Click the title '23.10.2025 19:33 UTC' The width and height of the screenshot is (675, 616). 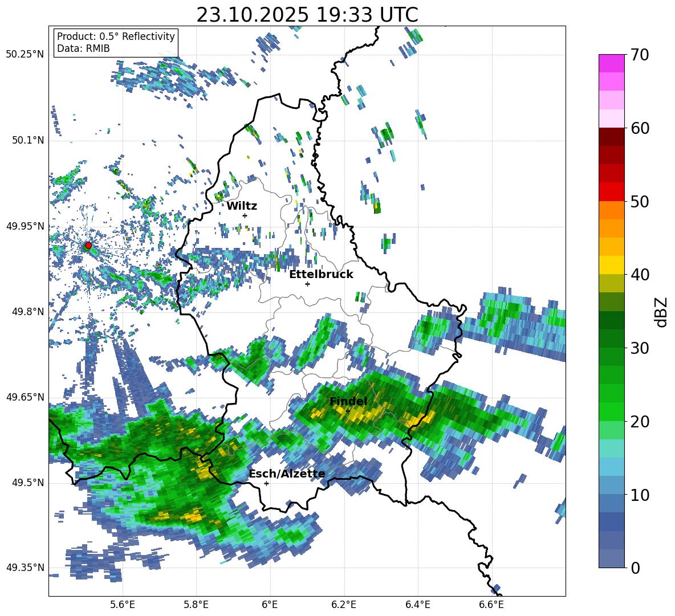tap(307, 15)
